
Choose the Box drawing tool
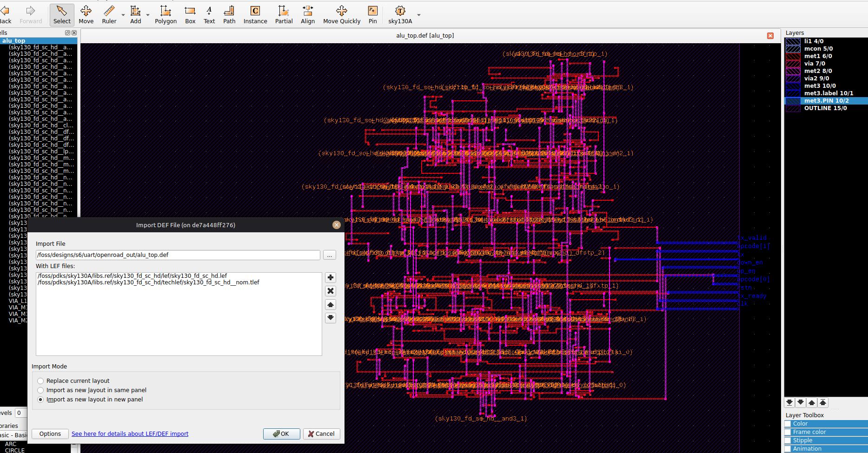coord(190,14)
